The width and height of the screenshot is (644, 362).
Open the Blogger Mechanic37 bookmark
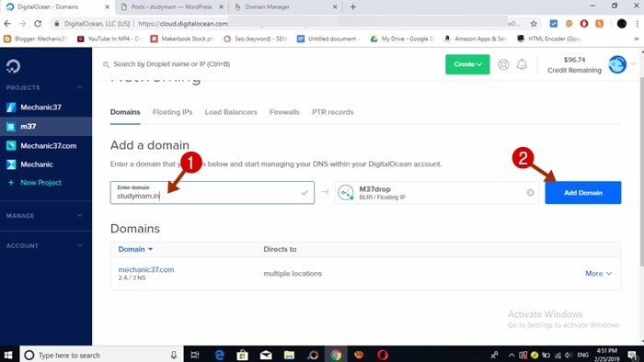coord(35,39)
